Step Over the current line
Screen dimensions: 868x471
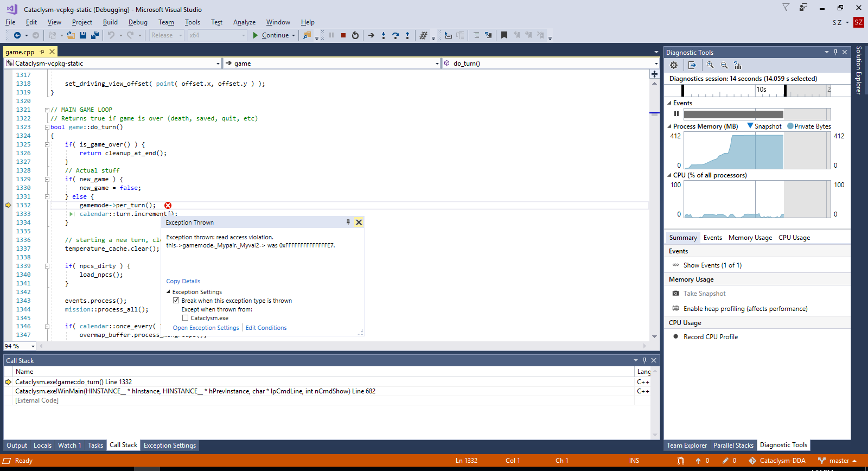pyautogui.click(x=395, y=35)
